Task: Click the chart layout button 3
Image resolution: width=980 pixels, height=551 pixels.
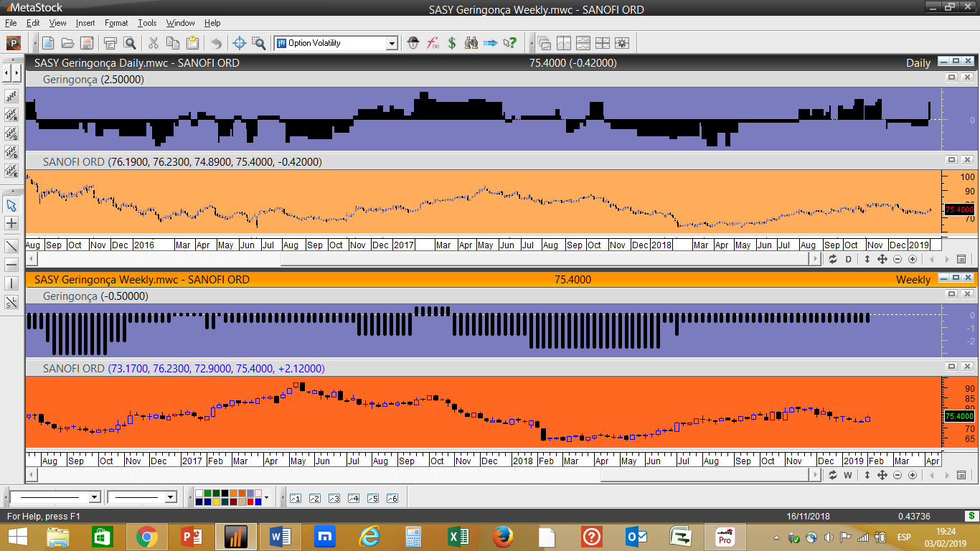Action: 334,498
